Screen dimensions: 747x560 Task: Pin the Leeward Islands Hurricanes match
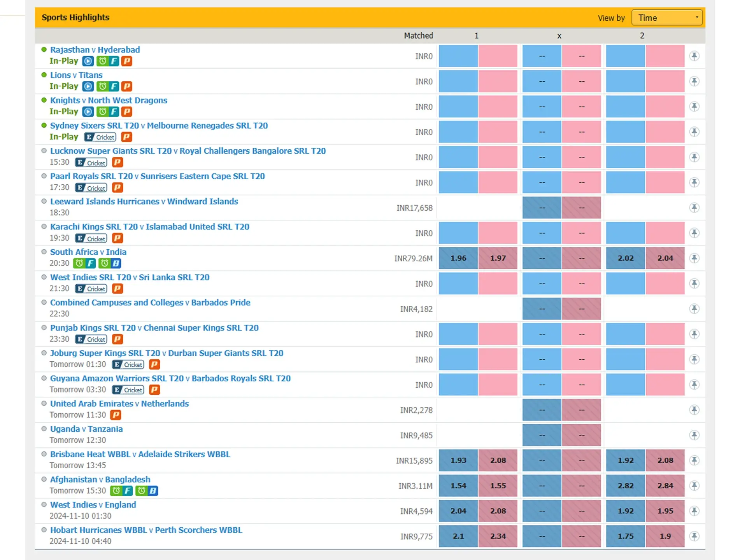[x=694, y=208]
